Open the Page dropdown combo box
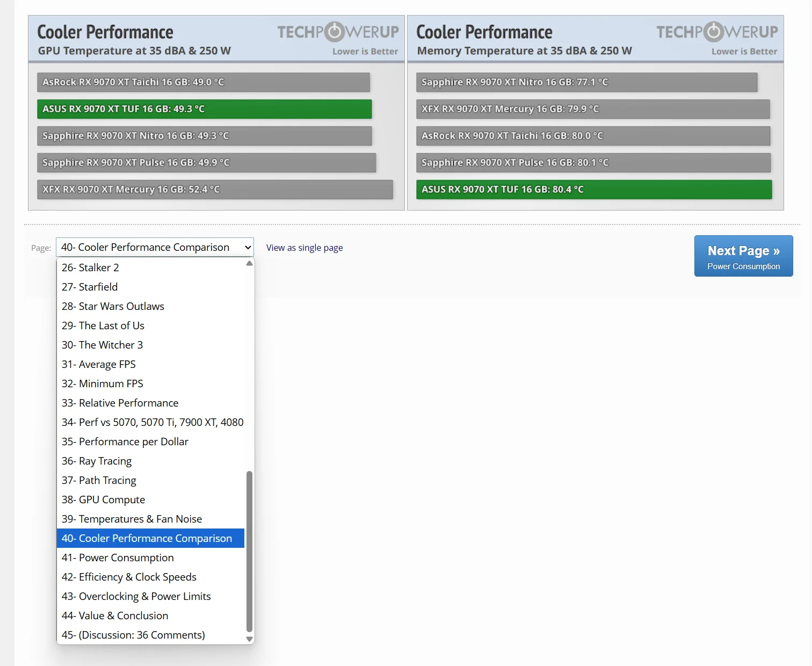812x666 pixels. point(155,248)
